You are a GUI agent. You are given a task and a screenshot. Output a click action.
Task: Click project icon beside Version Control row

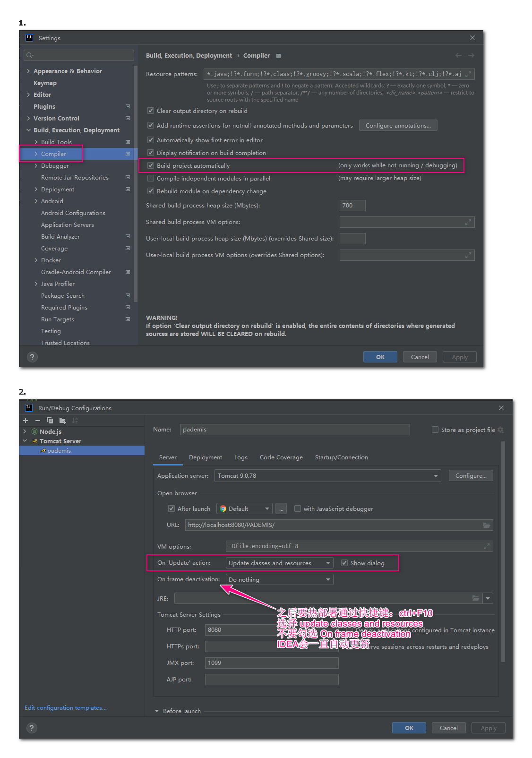click(128, 118)
